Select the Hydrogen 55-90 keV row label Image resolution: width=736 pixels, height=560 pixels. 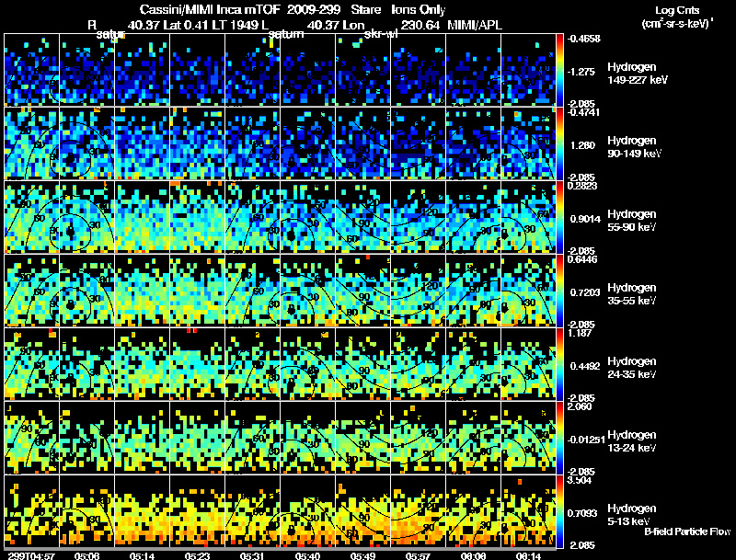(x=631, y=221)
